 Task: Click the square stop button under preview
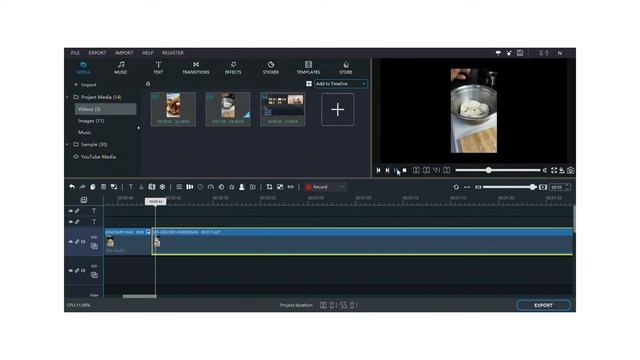[x=404, y=170]
